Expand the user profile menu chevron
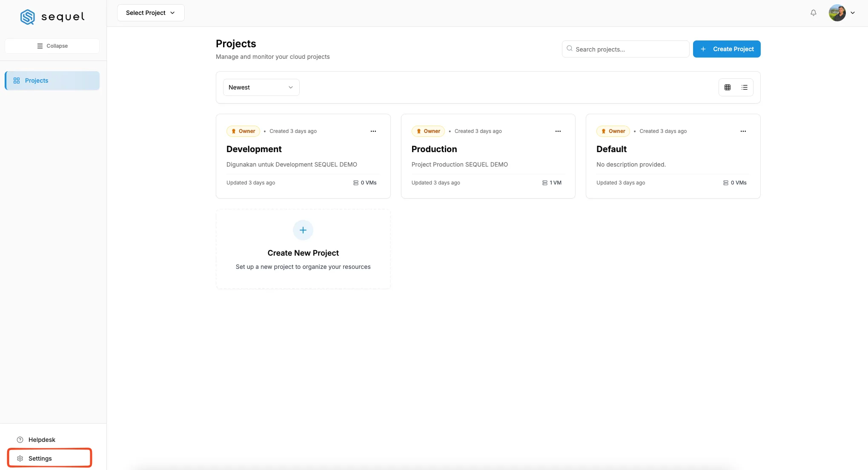The image size is (868, 470). (853, 13)
